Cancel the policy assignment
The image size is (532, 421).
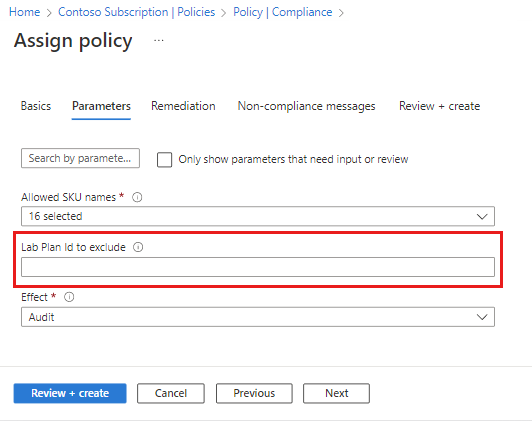coord(171,393)
